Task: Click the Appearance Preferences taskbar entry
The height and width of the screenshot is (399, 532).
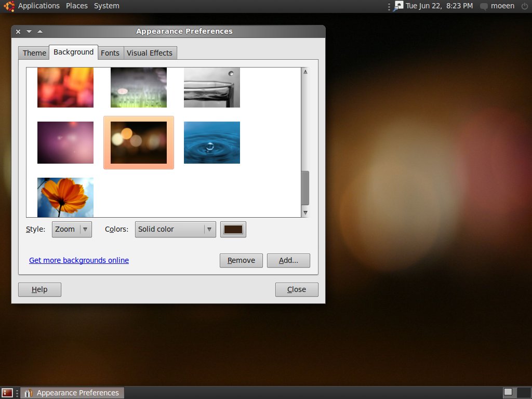Action: (72, 393)
